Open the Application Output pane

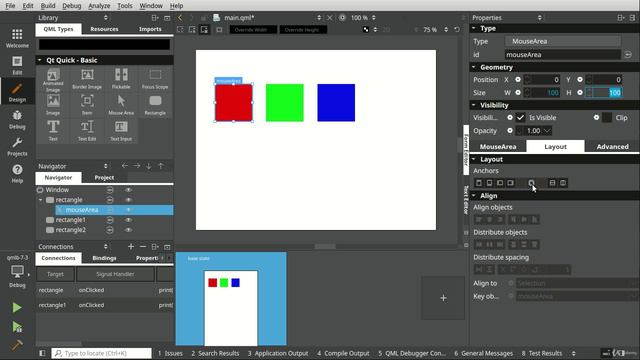pos(278,353)
